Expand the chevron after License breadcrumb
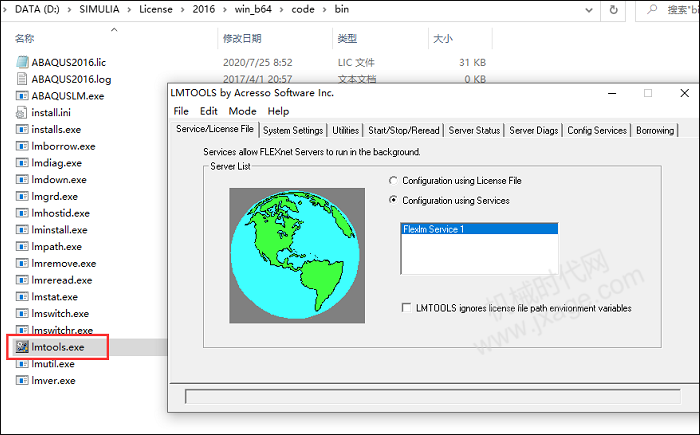The width and height of the screenshot is (700, 435). click(183, 9)
